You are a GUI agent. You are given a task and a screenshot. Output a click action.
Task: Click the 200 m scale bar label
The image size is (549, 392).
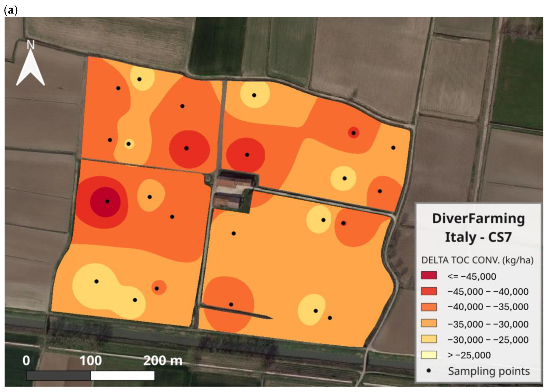tap(163, 361)
